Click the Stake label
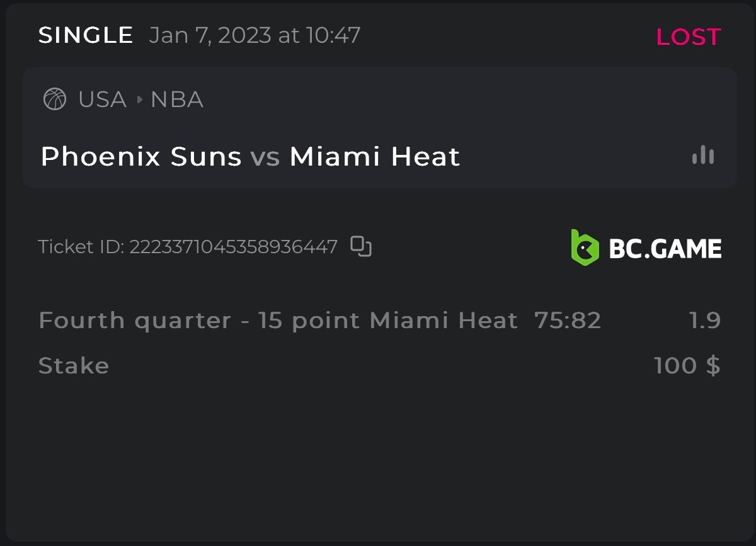Screen dimensions: 756x546 click(x=74, y=366)
